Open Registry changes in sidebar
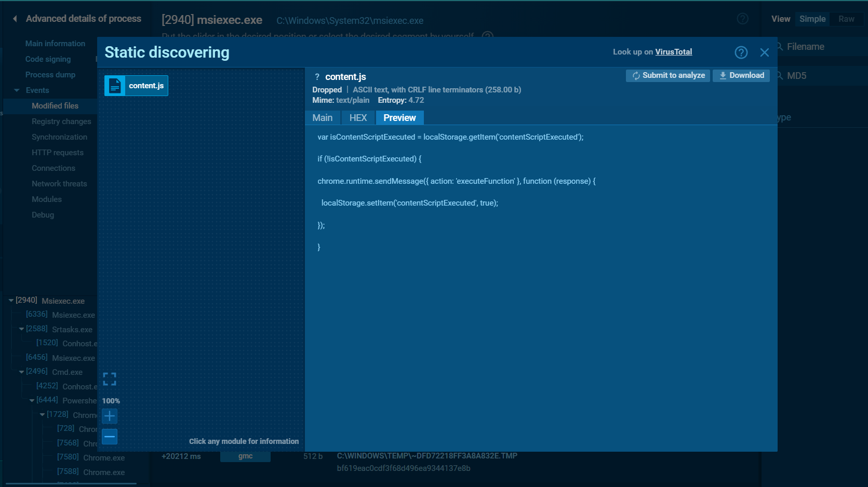The height and width of the screenshot is (487, 868). click(61, 121)
